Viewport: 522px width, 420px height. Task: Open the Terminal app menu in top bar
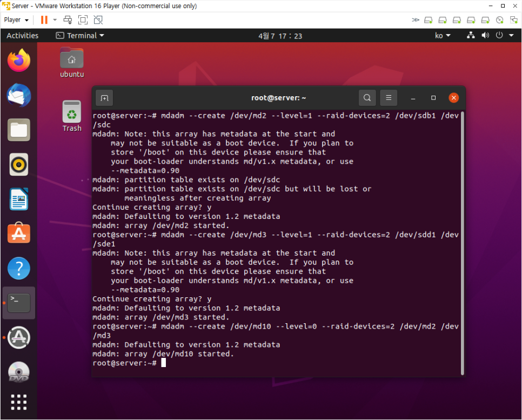click(80, 35)
